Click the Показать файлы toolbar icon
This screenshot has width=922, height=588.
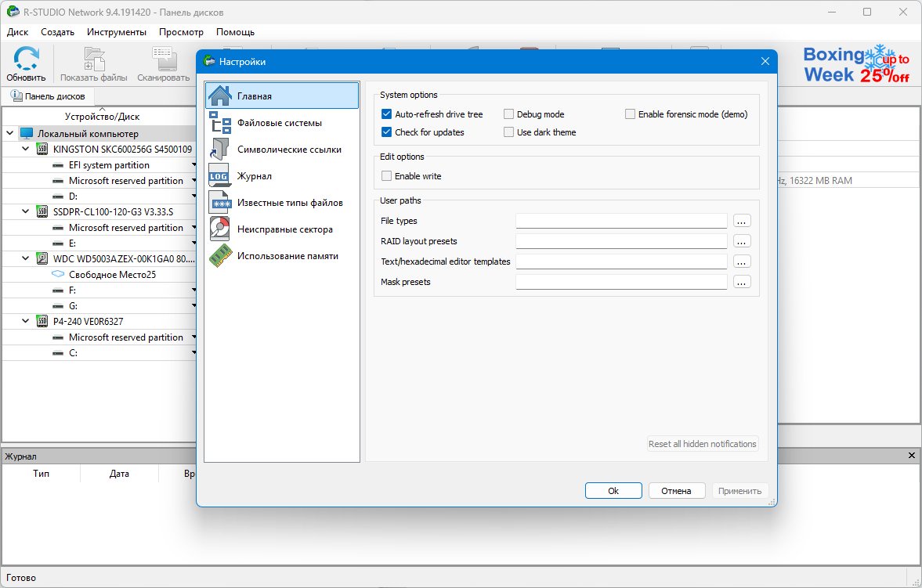click(x=94, y=59)
